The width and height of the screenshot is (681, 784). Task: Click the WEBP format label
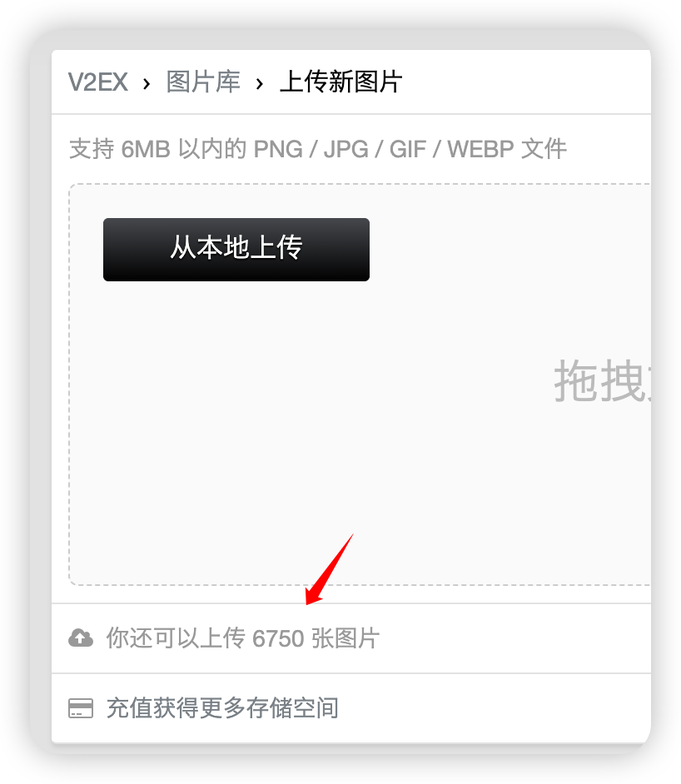(x=480, y=150)
